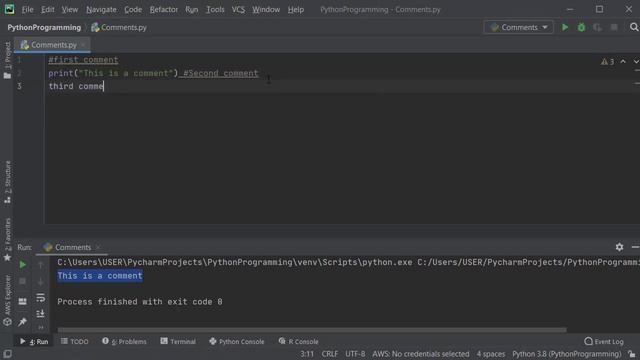
Task: Click PythonProgramming breadcrumb in navigation bar
Action: pyautogui.click(x=44, y=27)
